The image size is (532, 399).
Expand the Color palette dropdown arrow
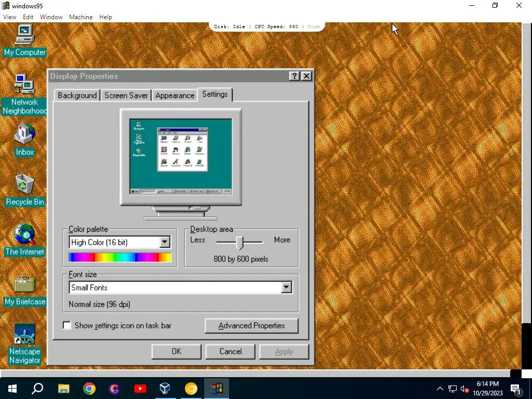[x=165, y=242]
